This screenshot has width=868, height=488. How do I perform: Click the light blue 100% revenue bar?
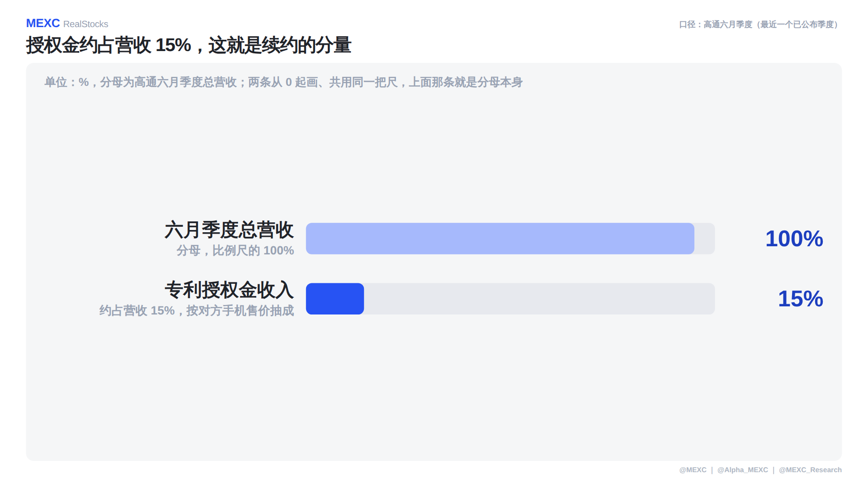pos(500,239)
